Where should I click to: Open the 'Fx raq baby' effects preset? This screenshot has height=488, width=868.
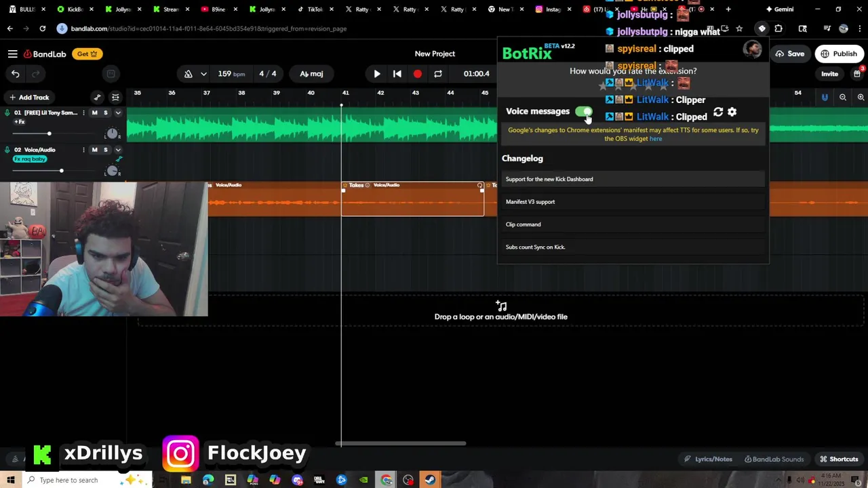click(30, 159)
